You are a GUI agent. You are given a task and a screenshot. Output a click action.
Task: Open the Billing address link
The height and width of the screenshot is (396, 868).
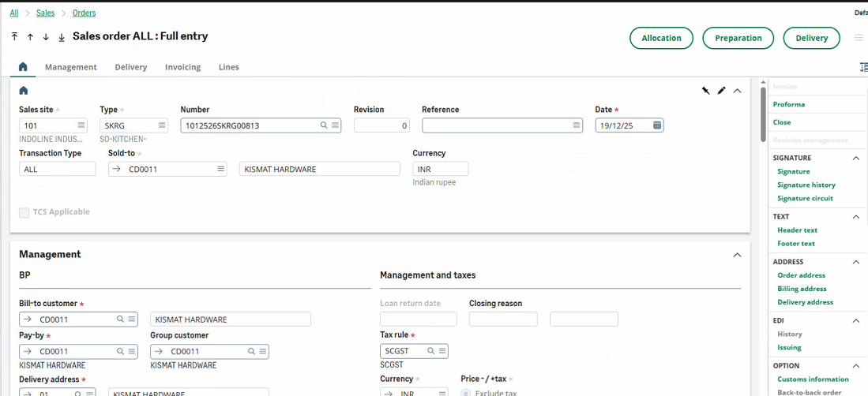click(x=802, y=289)
